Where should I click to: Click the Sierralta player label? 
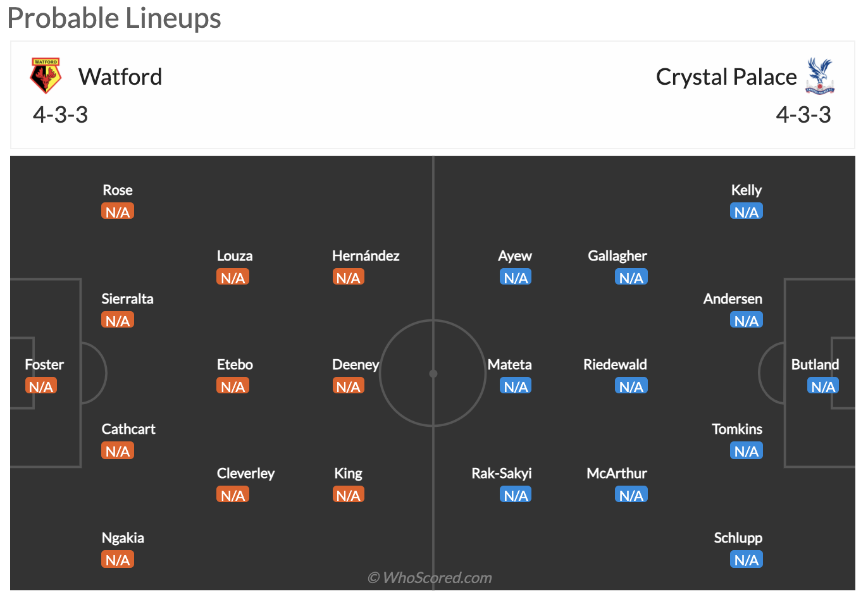point(128,298)
